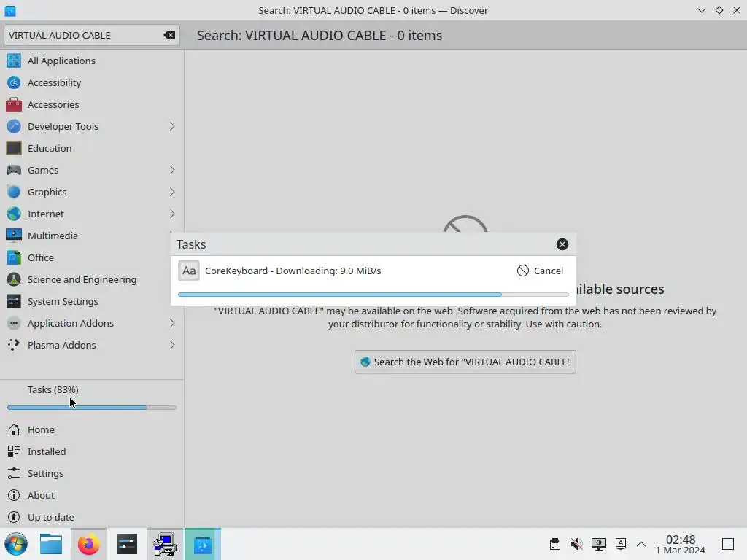Go to the Installed page
This screenshot has height=560, width=747.
pos(92,451)
